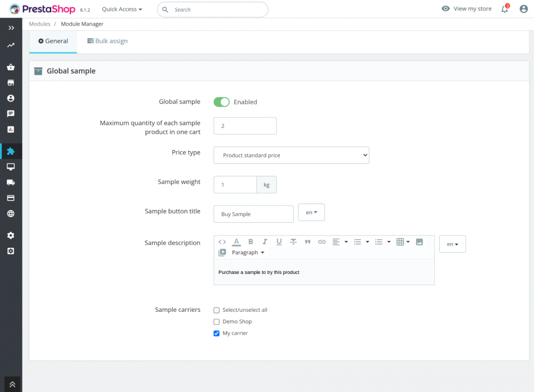This screenshot has height=392, width=534.
Task: Go to Module Manager breadcrumb
Action: (x=82, y=24)
